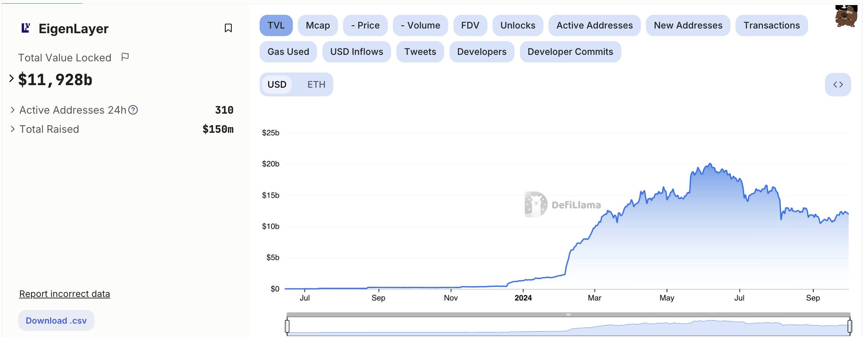
Task: Click the $11,928b TVL value
Action: 55,79
